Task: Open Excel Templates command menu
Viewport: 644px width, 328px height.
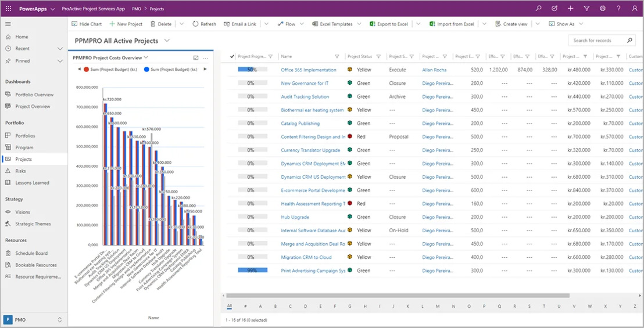Action: point(337,24)
